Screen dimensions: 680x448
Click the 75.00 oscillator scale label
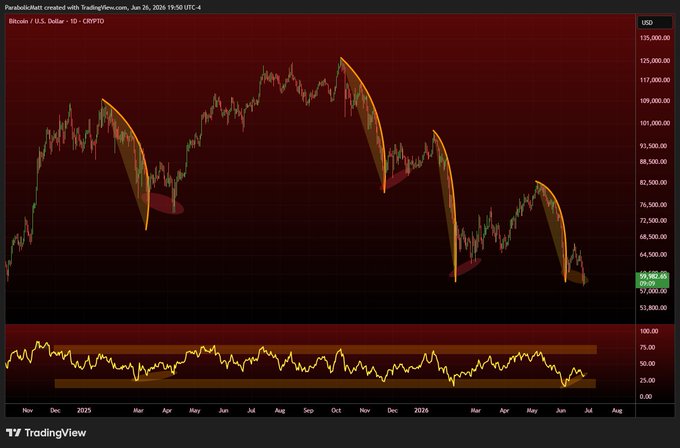click(x=647, y=348)
